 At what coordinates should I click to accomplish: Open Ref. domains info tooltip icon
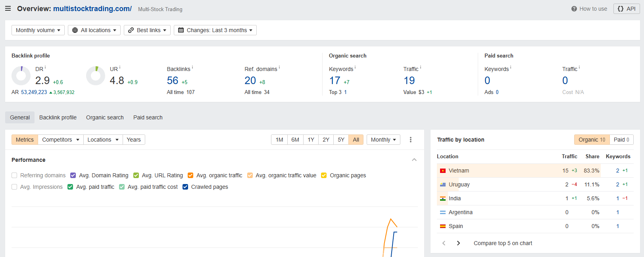click(x=279, y=67)
